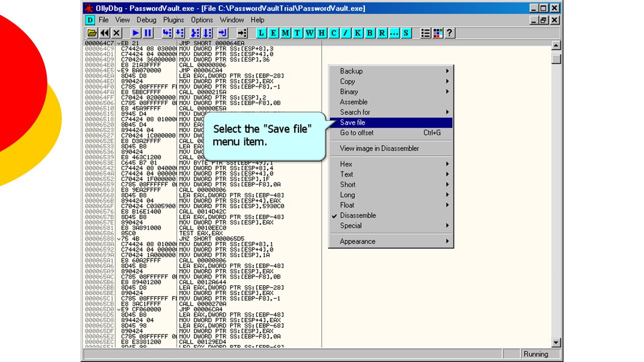Show Breakpoints with B button
Viewport: 644px width, 362px height.
370,33
